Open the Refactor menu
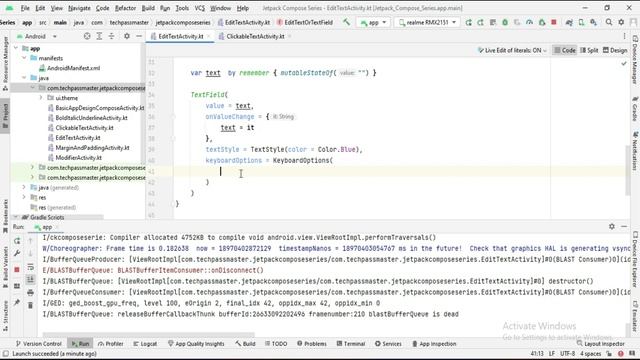 (x=125, y=8)
